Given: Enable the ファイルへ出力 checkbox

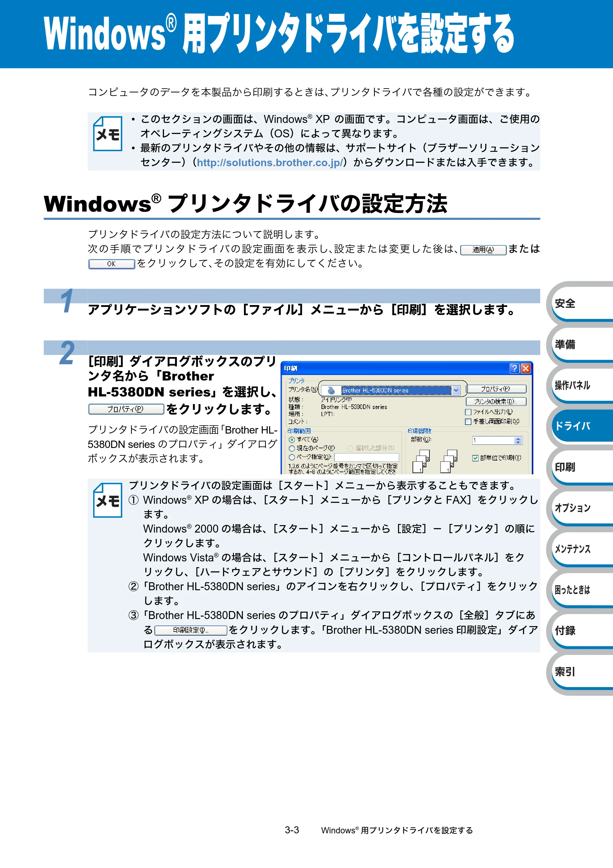Looking at the screenshot, I should pyautogui.click(x=468, y=412).
